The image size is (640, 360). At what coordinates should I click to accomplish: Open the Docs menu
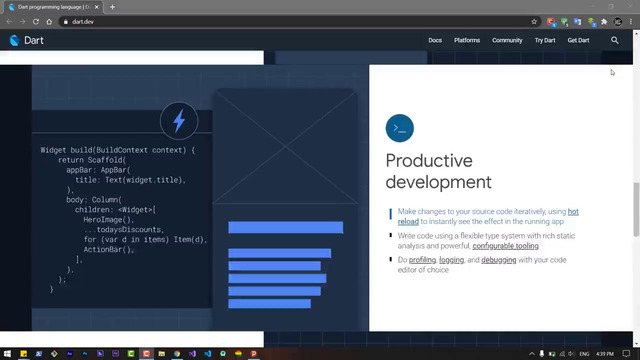(435, 40)
